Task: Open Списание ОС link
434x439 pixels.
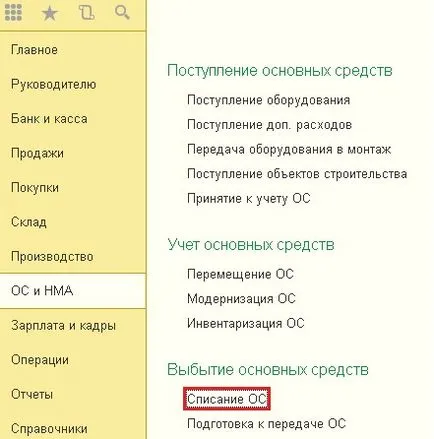Action: 227,399
